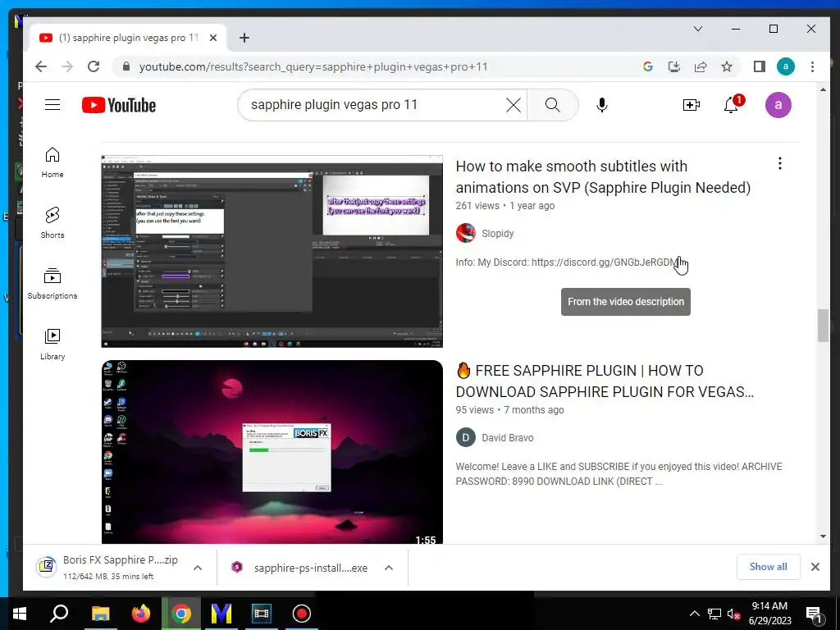The width and height of the screenshot is (840, 630).
Task: Close the downloads bar
Action: [815, 567]
